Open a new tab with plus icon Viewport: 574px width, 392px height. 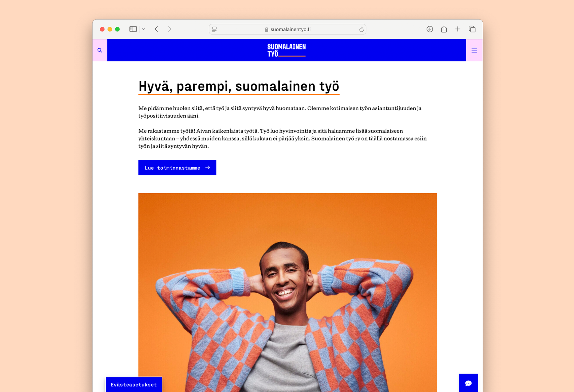[457, 29]
